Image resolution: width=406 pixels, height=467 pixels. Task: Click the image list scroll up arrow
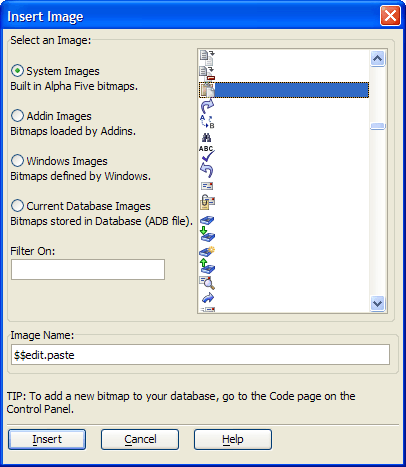[378, 58]
